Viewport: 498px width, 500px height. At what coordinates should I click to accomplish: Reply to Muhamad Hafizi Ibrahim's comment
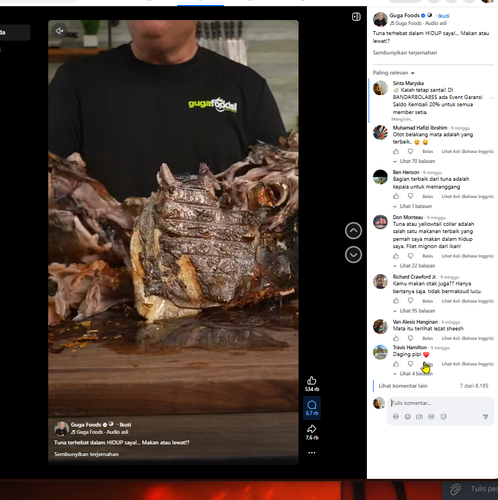[428, 152]
